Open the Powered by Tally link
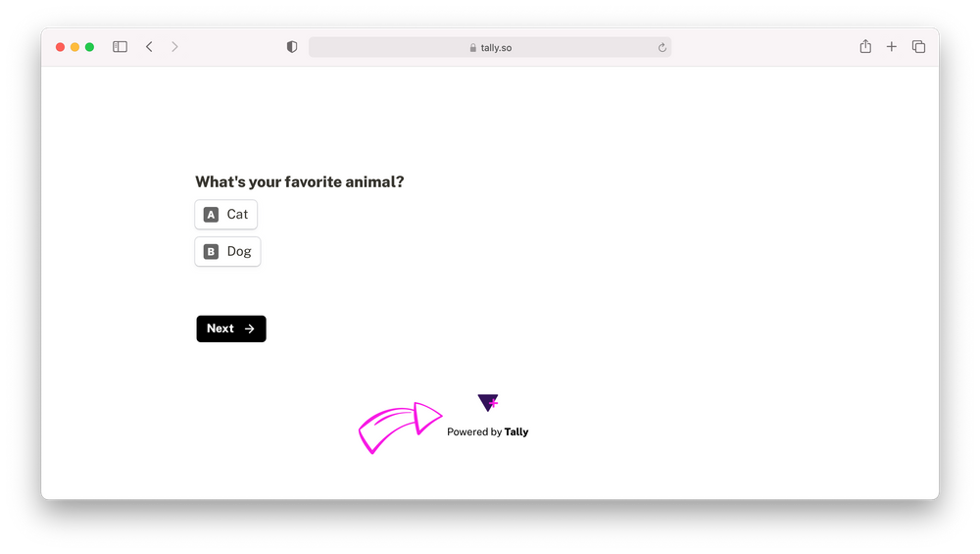Image resolution: width=980 pixels, height=554 pixels. tap(487, 432)
